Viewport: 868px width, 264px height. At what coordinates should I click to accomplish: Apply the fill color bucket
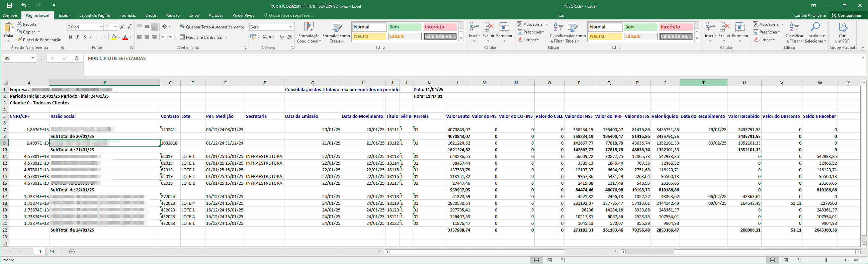pos(114,37)
